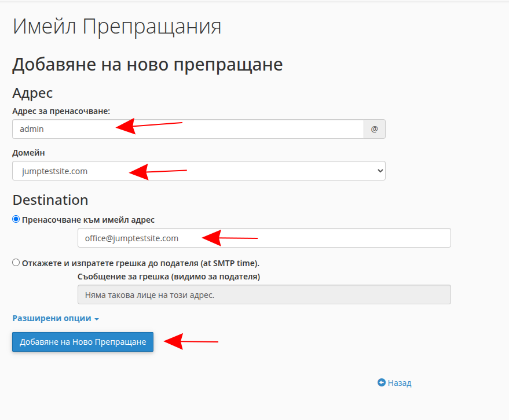This screenshot has width=509, height=420.
Task: Click the Добавяне на ново препращане heading
Action: 147,64
